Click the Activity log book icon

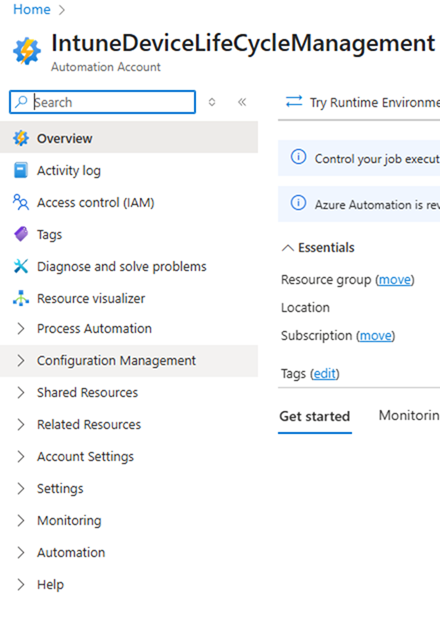tap(21, 170)
